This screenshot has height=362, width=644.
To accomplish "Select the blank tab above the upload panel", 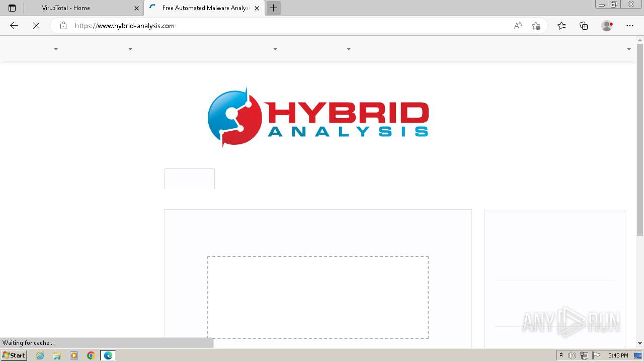I will tap(189, 179).
